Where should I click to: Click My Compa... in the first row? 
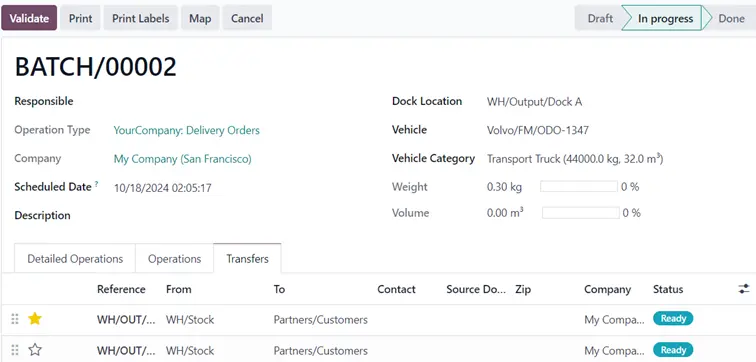[x=614, y=320]
